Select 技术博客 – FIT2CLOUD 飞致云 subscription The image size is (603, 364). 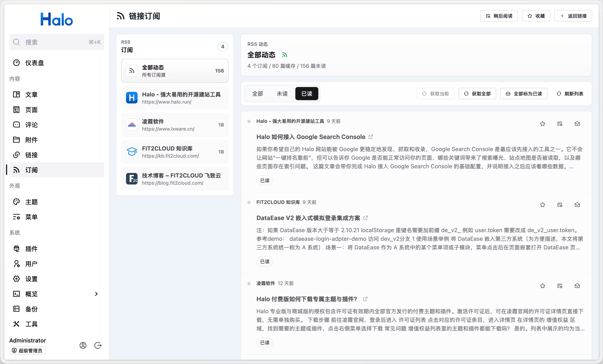pyautogui.click(x=175, y=179)
